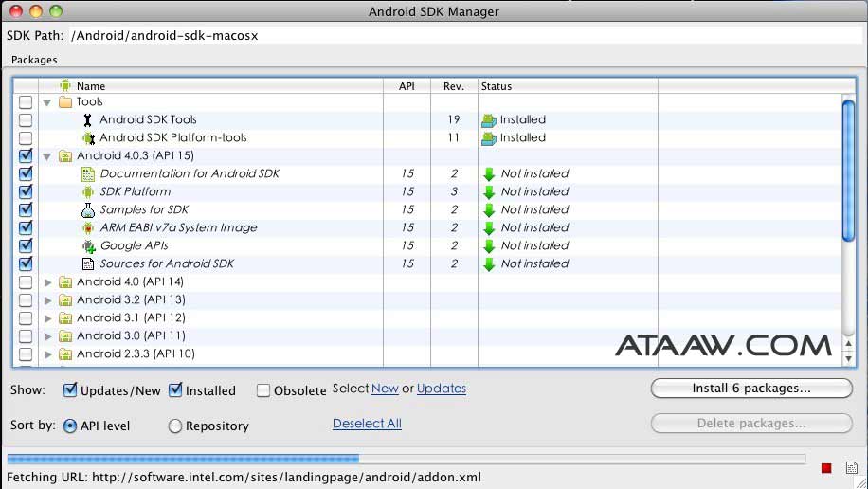Click the Installed icon for Platform-tools
Screen dimensions: 868x489
(489, 138)
